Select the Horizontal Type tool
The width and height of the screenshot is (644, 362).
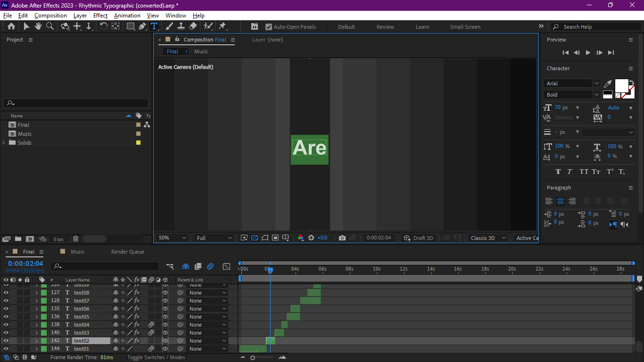pos(154,26)
